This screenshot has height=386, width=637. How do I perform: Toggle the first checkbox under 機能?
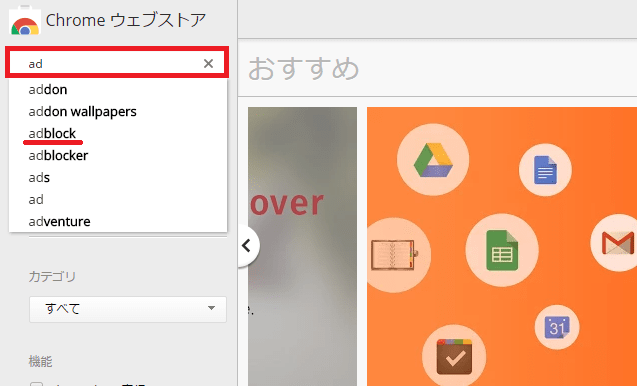tap(37, 384)
